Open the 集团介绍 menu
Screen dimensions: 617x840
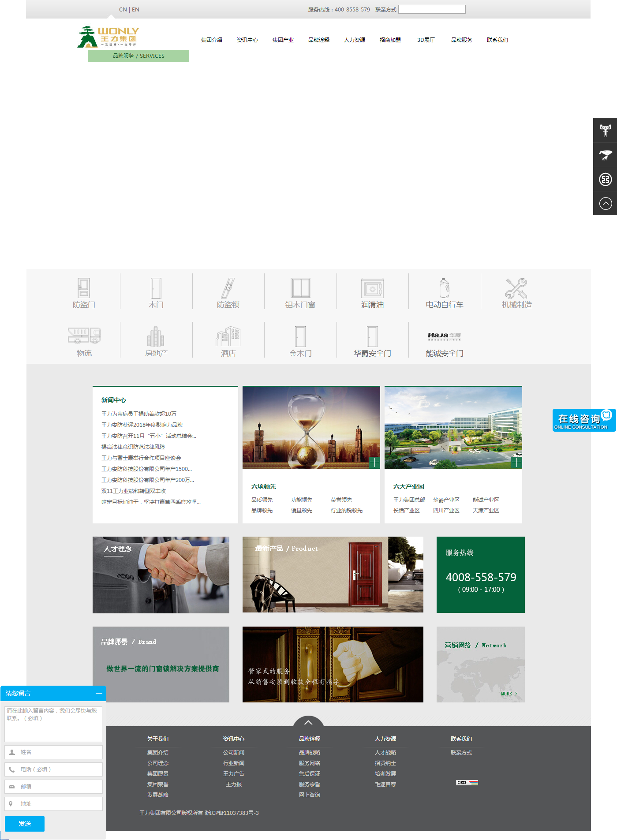click(x=212, y=40)
